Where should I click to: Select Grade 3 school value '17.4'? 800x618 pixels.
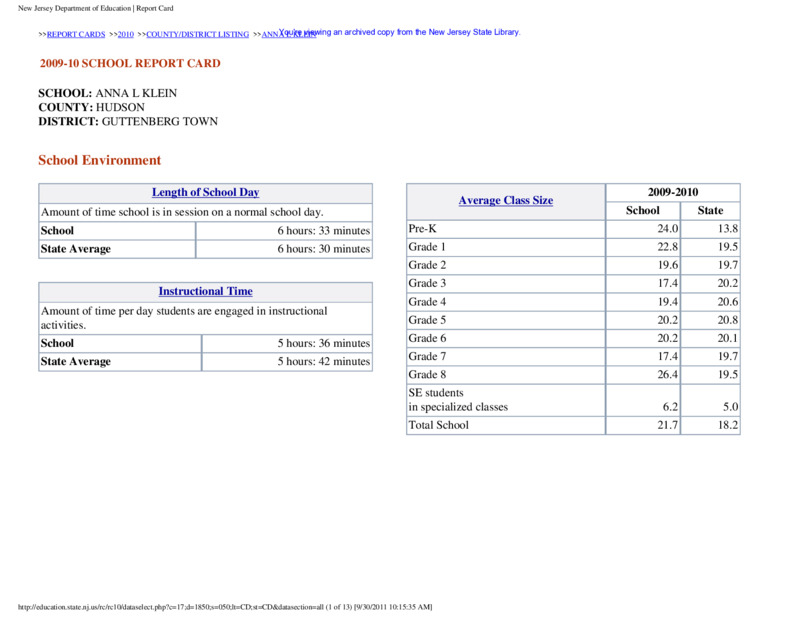(x=667, y=284)
